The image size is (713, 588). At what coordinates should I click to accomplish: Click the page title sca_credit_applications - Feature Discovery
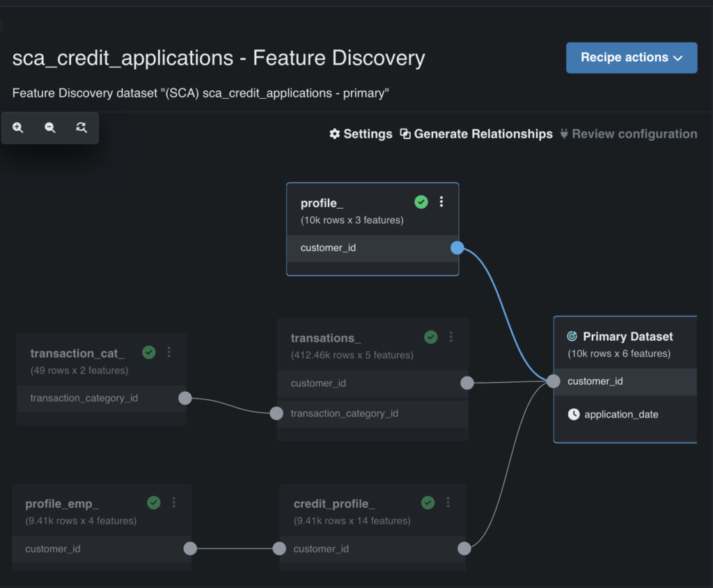218,58
